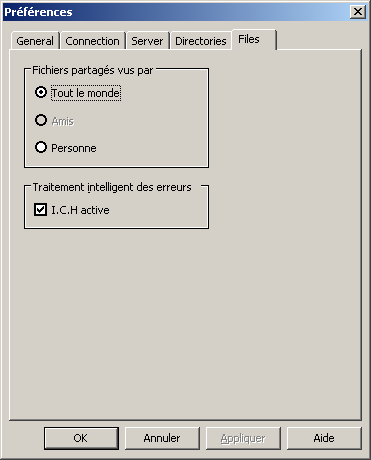Screen dimensions: 371x460
Task: Select the Personne radio circle
Action: [x=41, y=147]
